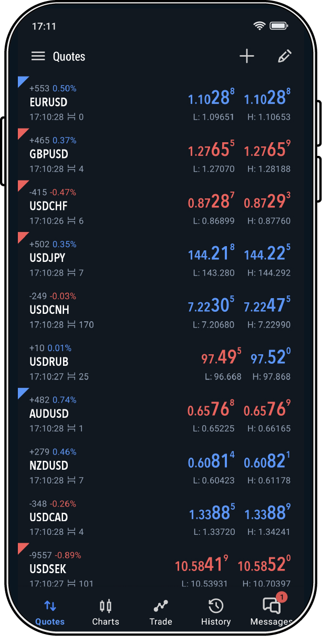Open the Charts tab
The height and width of the screenshot is (644, 322).
(x=106, y=613)
